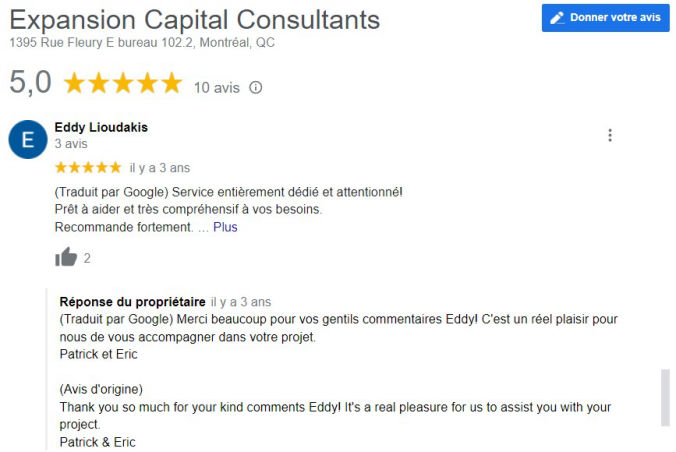676x452 pixels.
Task: Click the (Avis d'origine) label in owner's reply
Action: pos(101,389)
